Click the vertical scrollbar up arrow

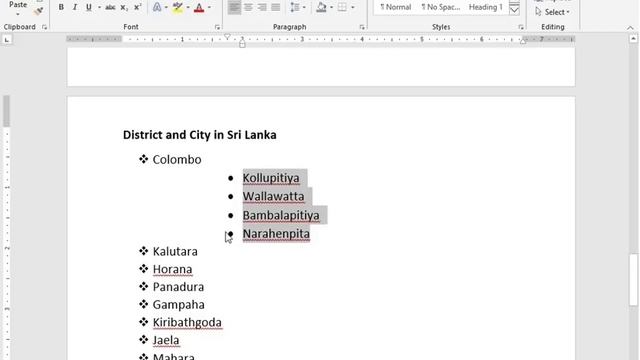coord(633,39)
